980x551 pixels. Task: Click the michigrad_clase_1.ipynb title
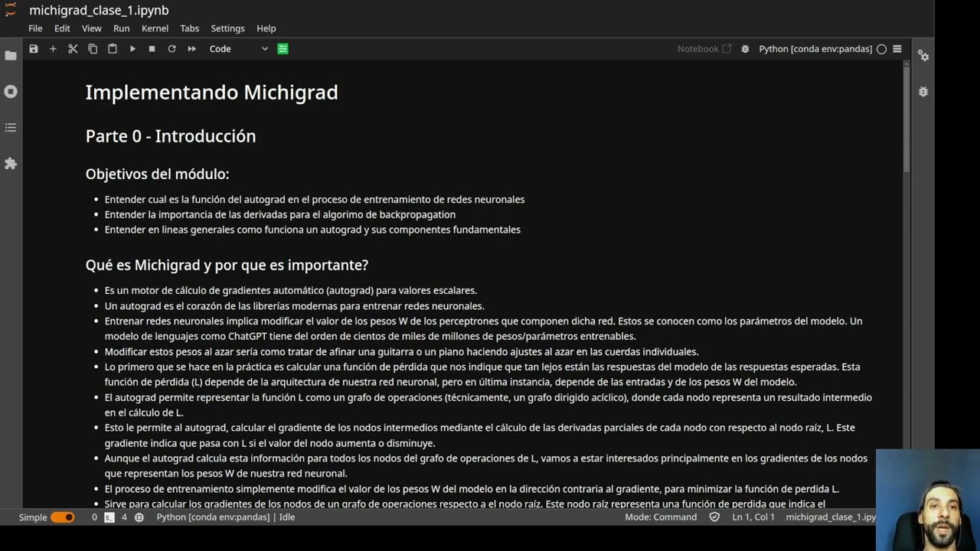point(99,10)
